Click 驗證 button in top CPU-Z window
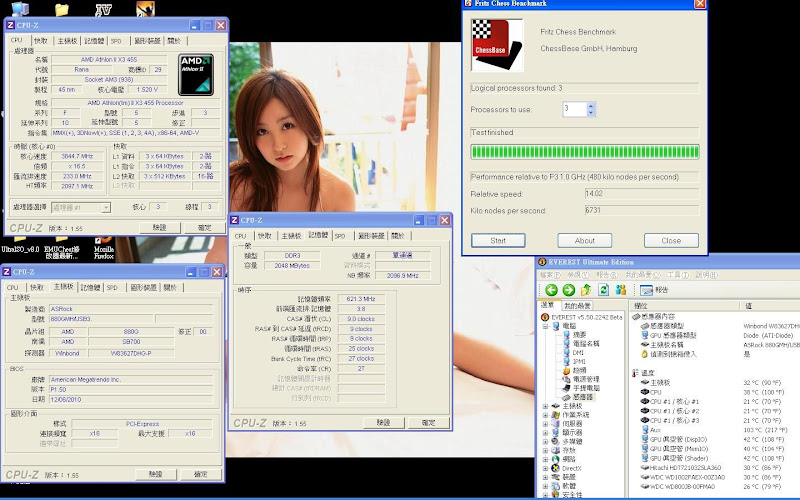The image size is (800, 500). (x=159, y=228)
